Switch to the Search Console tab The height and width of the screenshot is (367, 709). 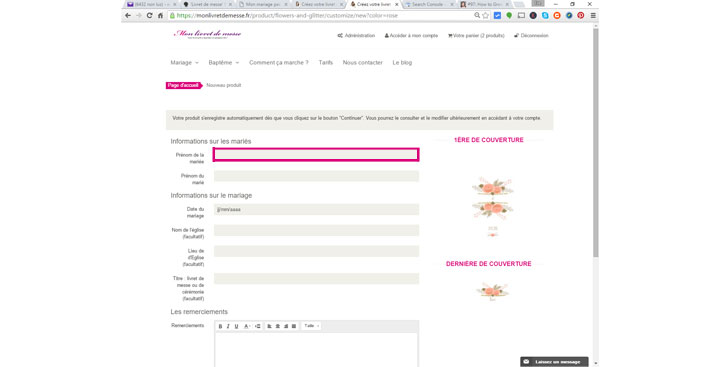pyautogui.click(x=429, y=4)
